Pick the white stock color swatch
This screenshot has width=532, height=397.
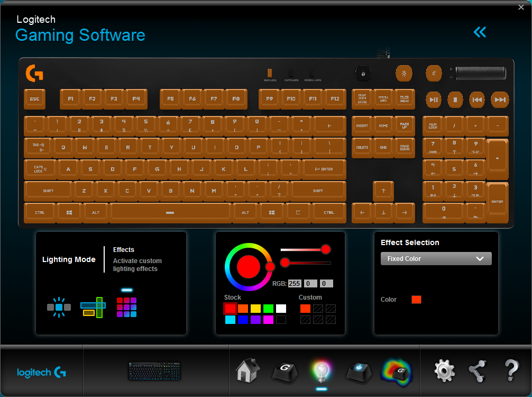281,309
